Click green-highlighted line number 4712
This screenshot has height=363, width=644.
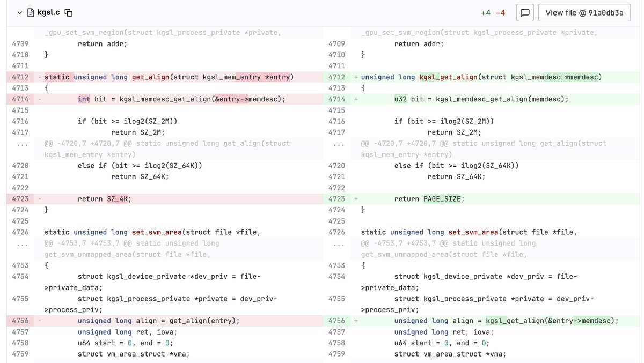336,77
